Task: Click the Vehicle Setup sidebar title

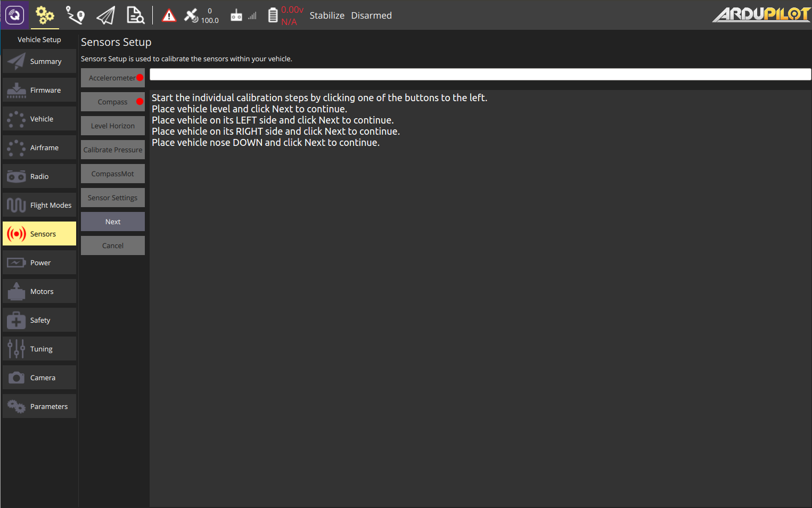Action: click(x=39, y=39)
